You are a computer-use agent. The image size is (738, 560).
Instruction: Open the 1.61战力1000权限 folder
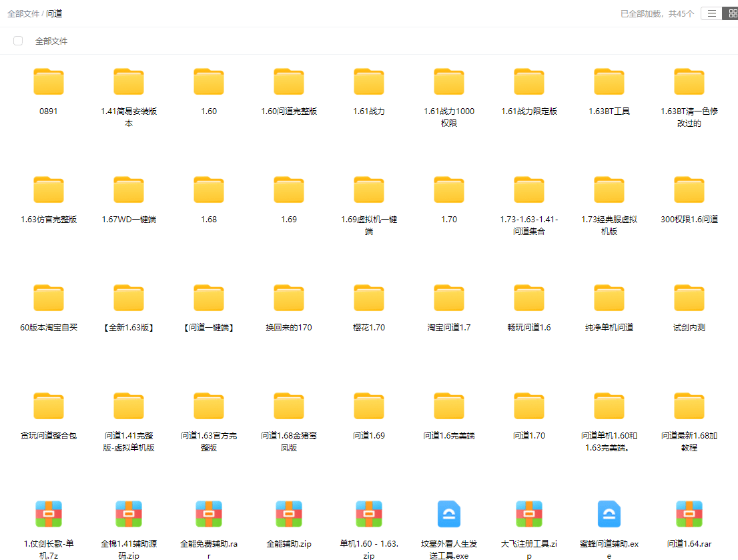[x=449, y=82]
